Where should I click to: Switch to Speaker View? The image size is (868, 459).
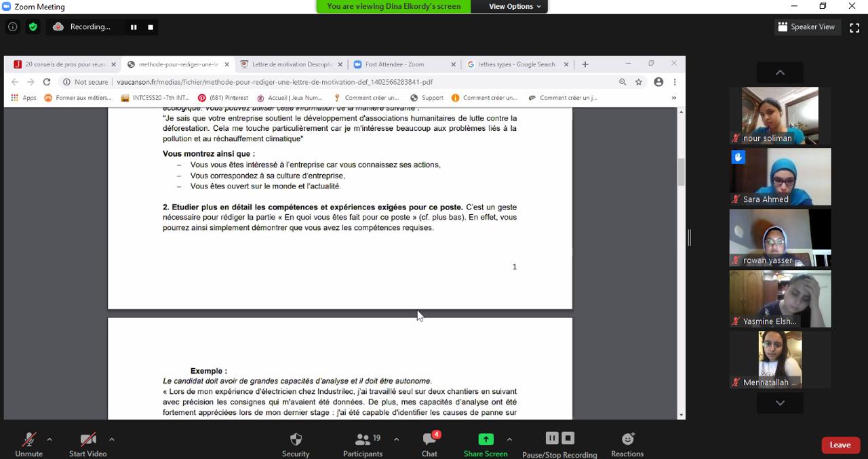[x=807, y=27]
